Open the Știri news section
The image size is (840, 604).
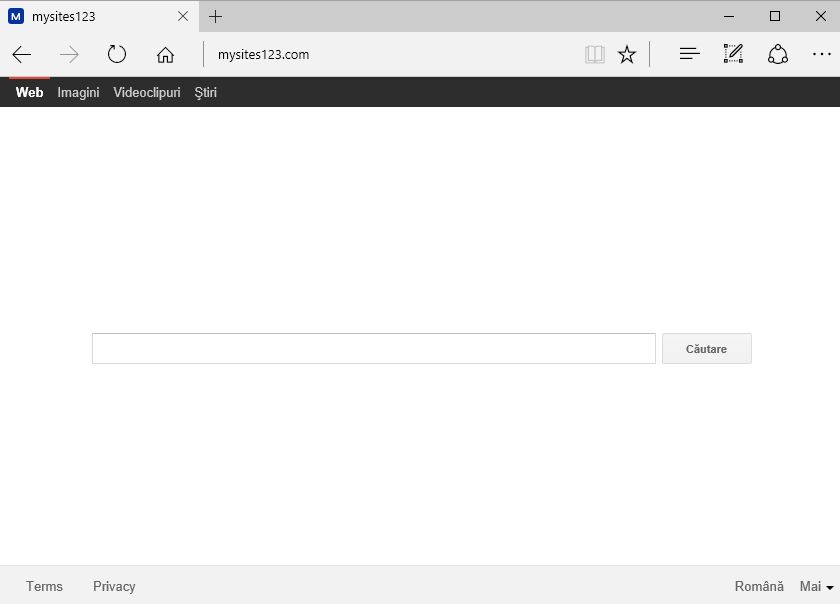click(x=205, y=92)
